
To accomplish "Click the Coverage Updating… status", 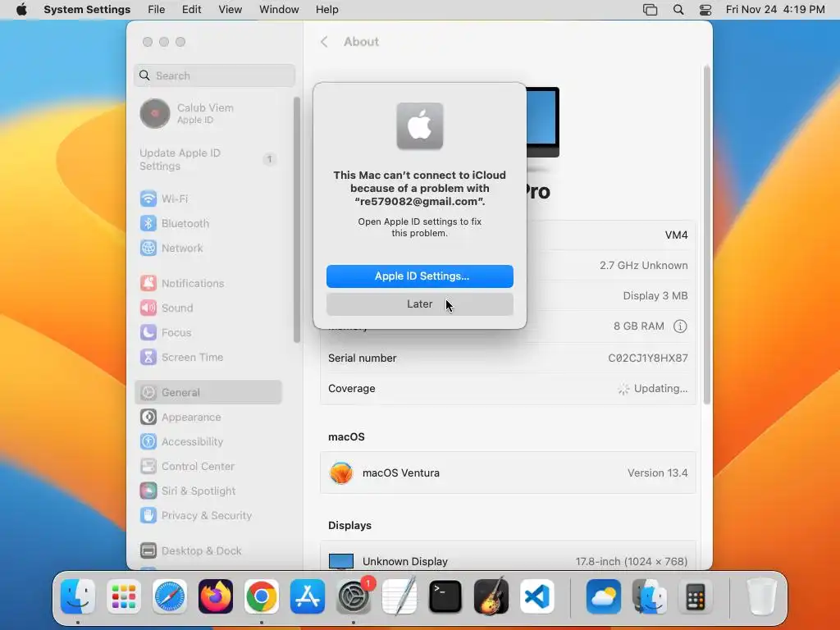I will (653, 388).
